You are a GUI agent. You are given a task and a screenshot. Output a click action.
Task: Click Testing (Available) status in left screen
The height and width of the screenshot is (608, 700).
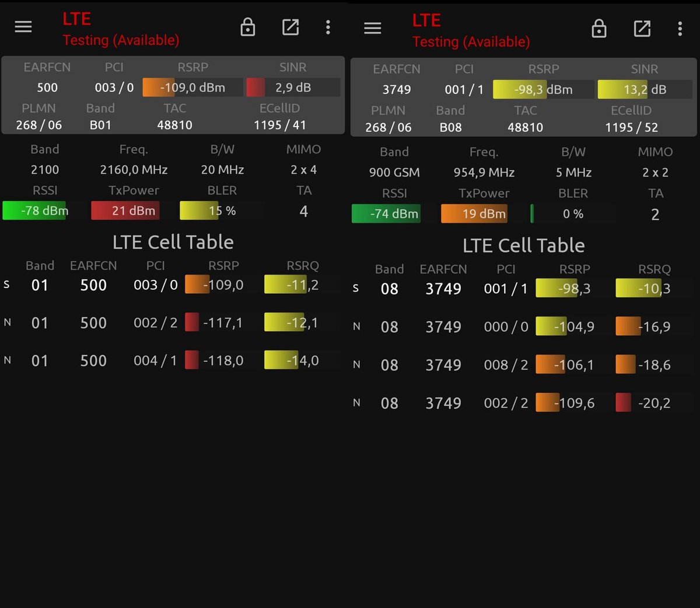click(121, 40)
